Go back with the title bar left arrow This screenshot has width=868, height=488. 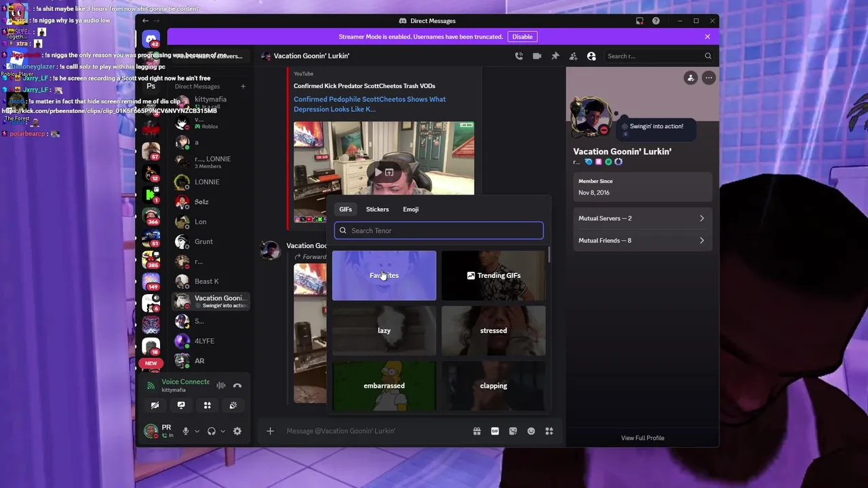tap(145, 21)
